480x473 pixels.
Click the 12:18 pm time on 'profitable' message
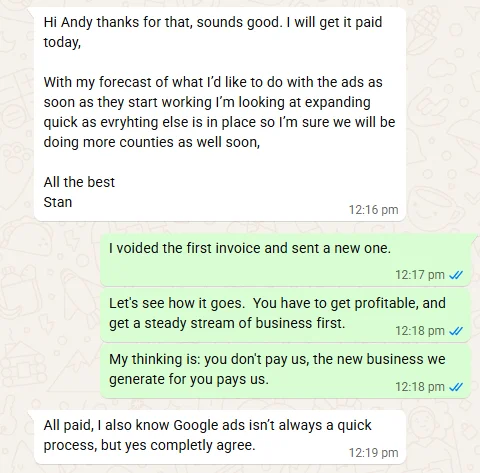[x=420, y=331]
